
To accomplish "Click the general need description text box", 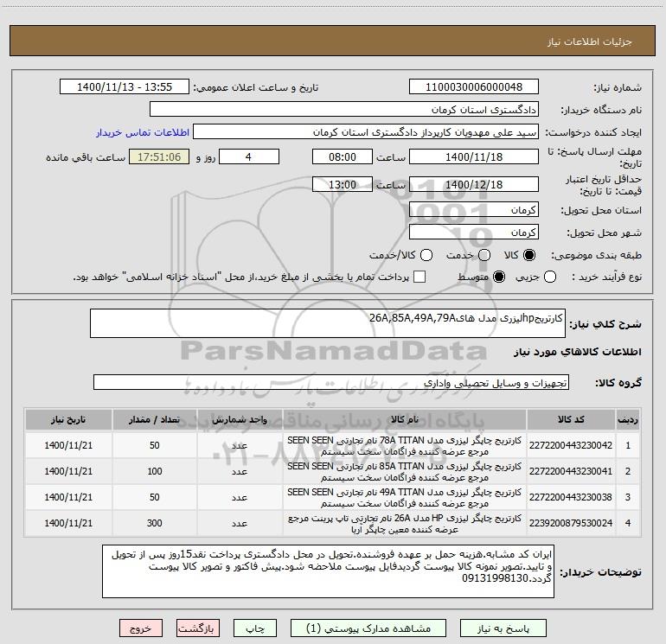I will [x=328, y=323].
